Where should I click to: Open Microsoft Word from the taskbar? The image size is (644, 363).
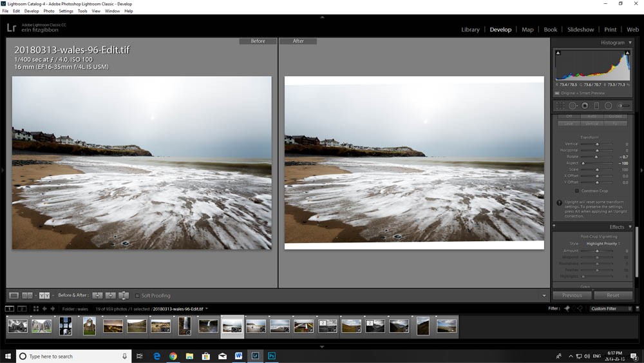point(239,356)
